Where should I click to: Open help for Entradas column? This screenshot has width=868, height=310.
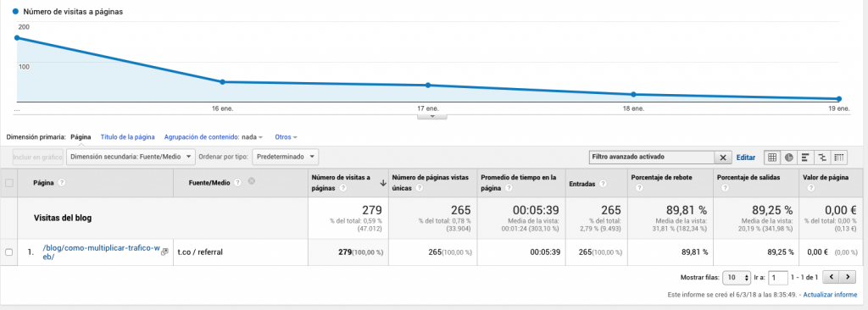click(x=603, y=184)
